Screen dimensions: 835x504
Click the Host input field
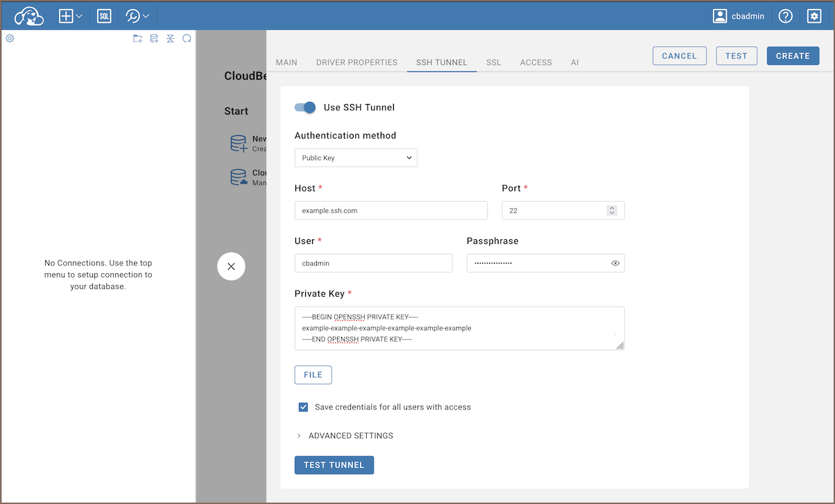click(x=390, y=211)
